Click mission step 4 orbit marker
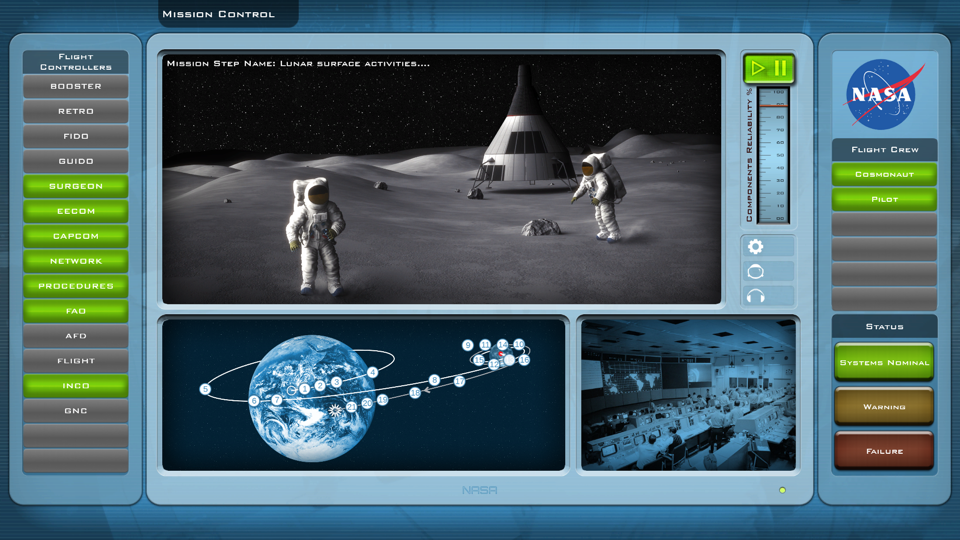The image size is (960, 540). (x=372, y=373)
